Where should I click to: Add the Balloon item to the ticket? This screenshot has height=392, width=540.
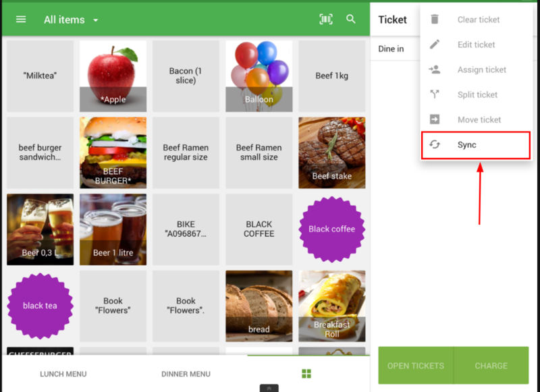point(259,76)
